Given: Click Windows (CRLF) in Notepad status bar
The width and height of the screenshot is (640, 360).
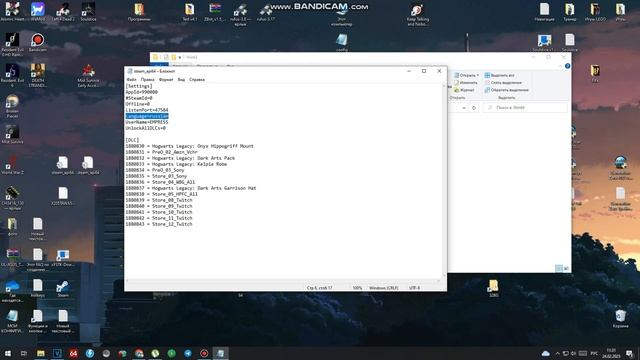Looking at the screenshot, I should [384, 288].
